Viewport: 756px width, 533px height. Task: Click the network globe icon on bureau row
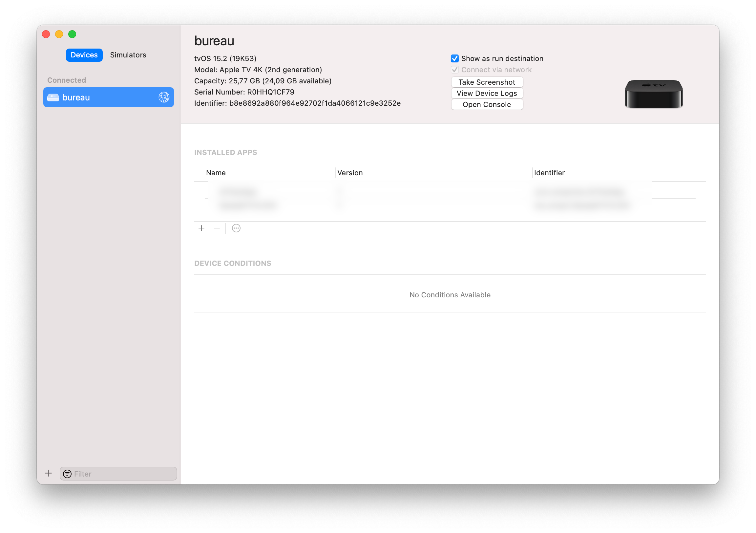[x=164, y=97]
